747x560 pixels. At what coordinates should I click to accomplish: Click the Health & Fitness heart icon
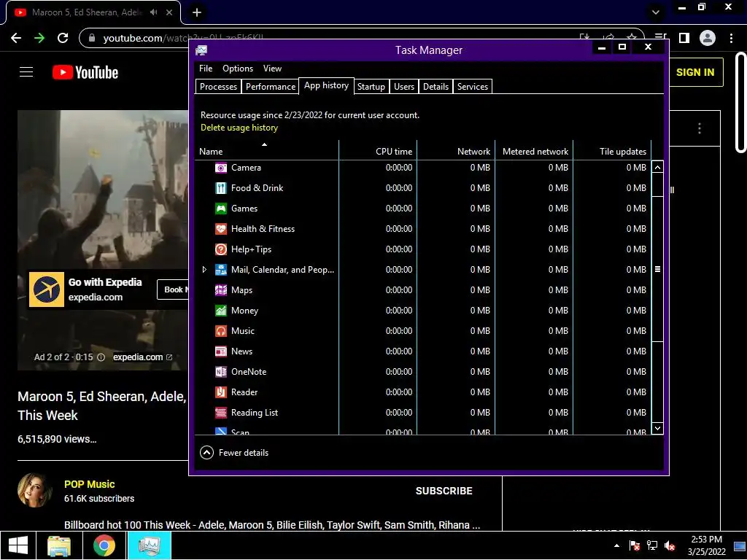[221, 229]
